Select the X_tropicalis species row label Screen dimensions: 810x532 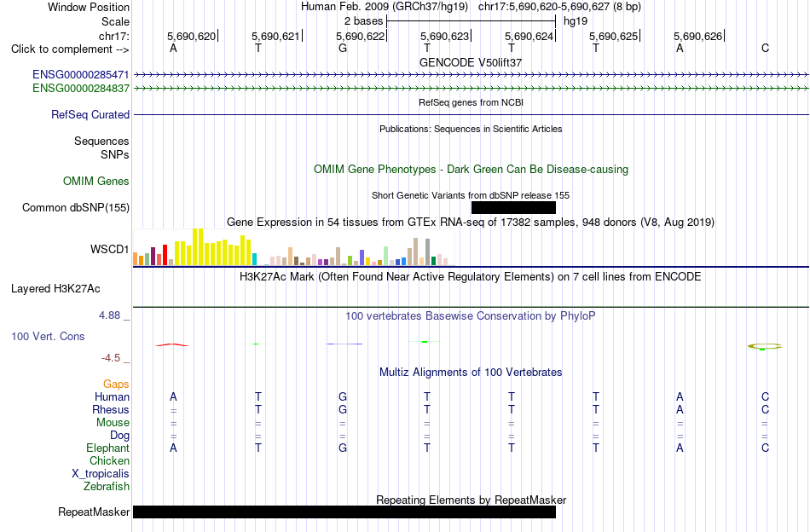tap(101, 474)
